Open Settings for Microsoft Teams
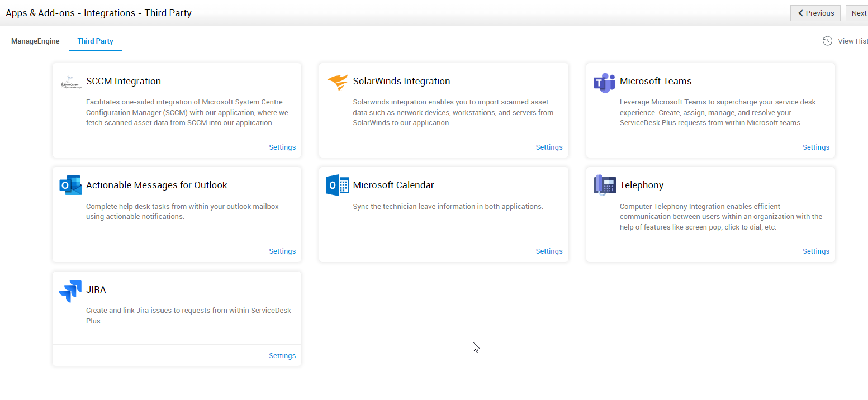The width and height of the screenshot is (868, 400). click(816, 147)
